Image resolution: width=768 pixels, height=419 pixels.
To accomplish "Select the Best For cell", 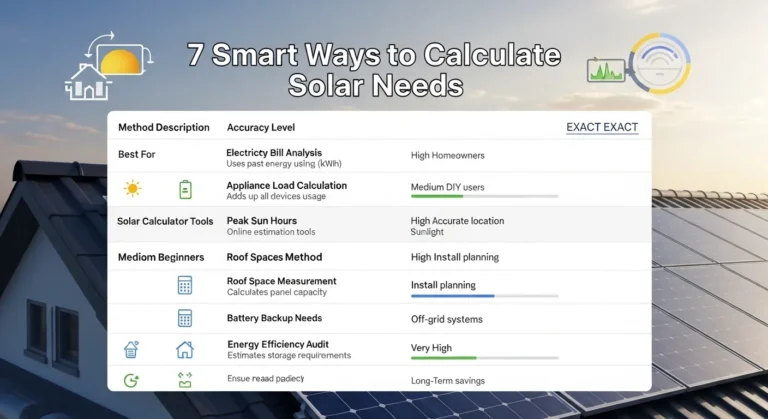I will pos(136,154).
